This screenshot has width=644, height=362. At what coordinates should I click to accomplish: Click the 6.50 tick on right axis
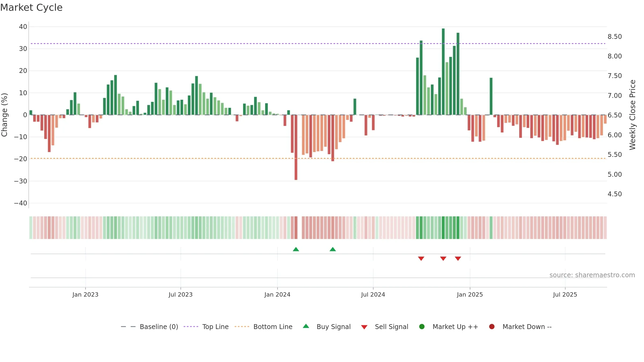(615, 115)
